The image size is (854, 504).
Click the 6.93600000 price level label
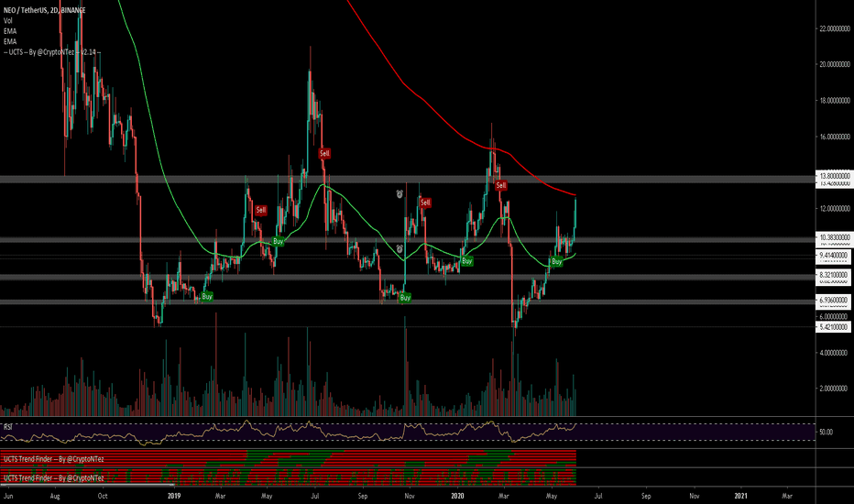835,301
